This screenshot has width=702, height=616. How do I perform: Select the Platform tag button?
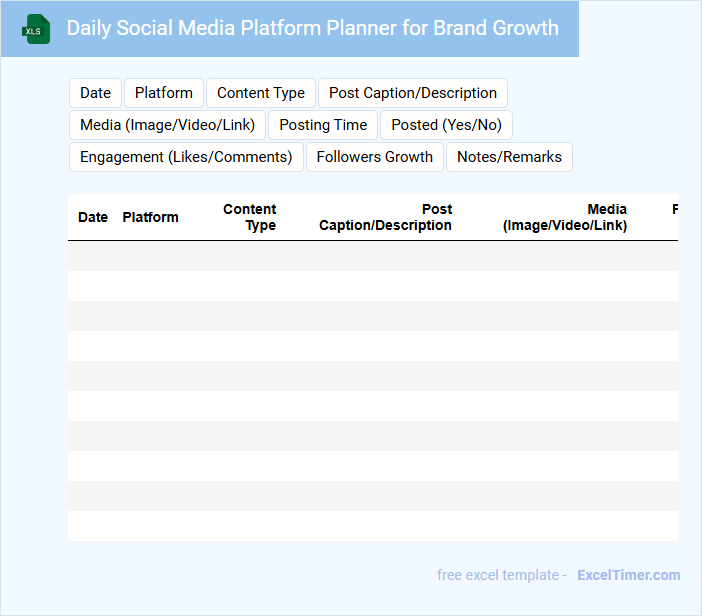[x=164, y=93]
